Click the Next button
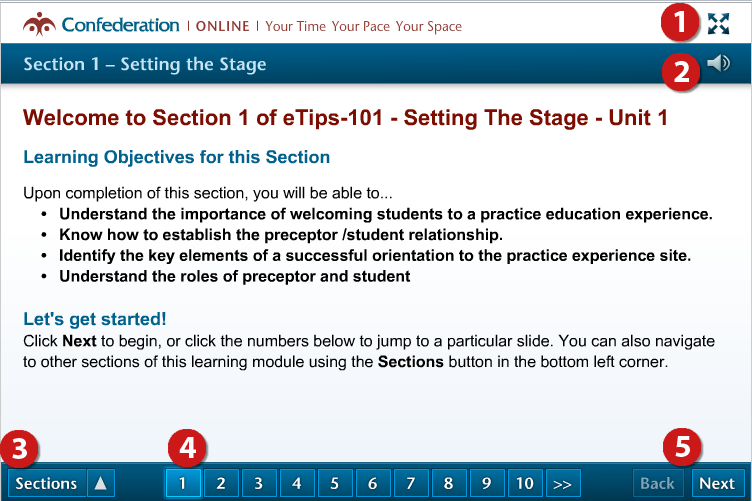Viewport: 752px width, 501px height. (717, 483)
